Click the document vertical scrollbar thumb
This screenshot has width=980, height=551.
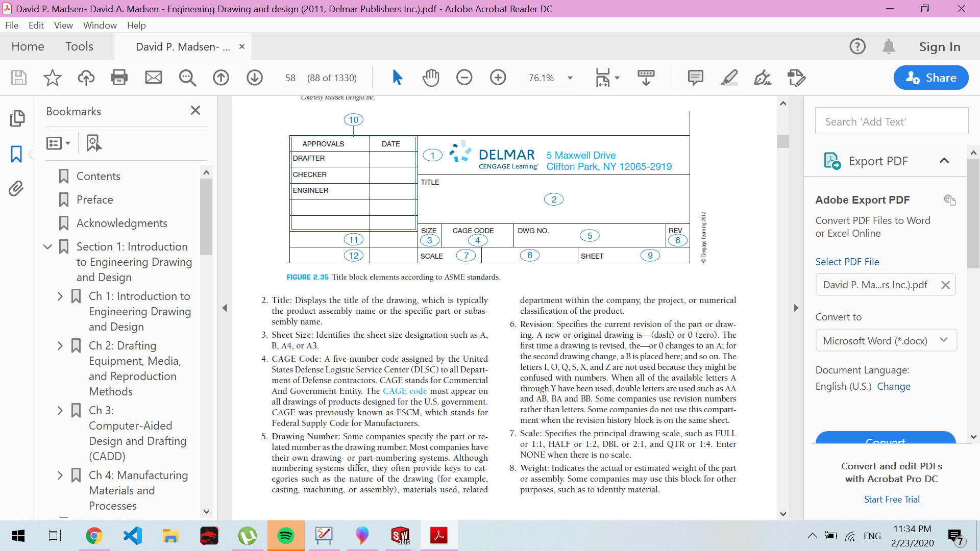point(783,141)
